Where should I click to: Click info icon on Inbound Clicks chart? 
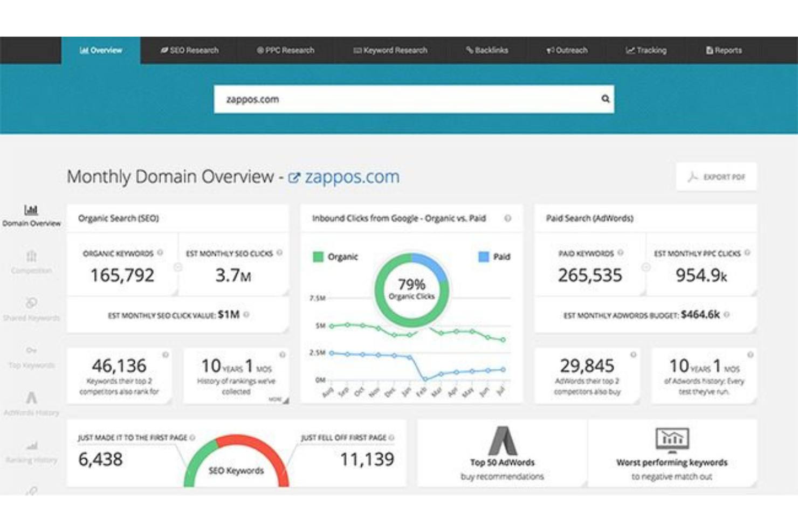pos(507,218)
